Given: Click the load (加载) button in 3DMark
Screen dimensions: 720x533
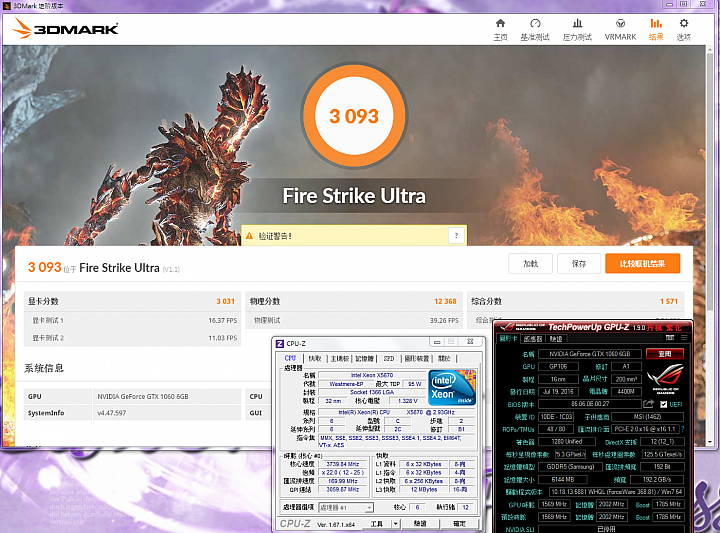Looking at the screenshot, I should pos(530,264).
